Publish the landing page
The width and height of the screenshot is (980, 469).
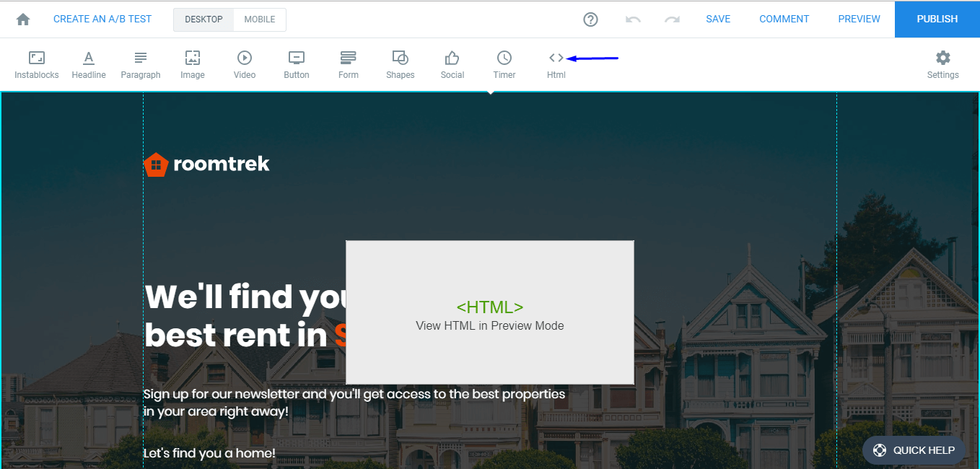tap(937, 19)
